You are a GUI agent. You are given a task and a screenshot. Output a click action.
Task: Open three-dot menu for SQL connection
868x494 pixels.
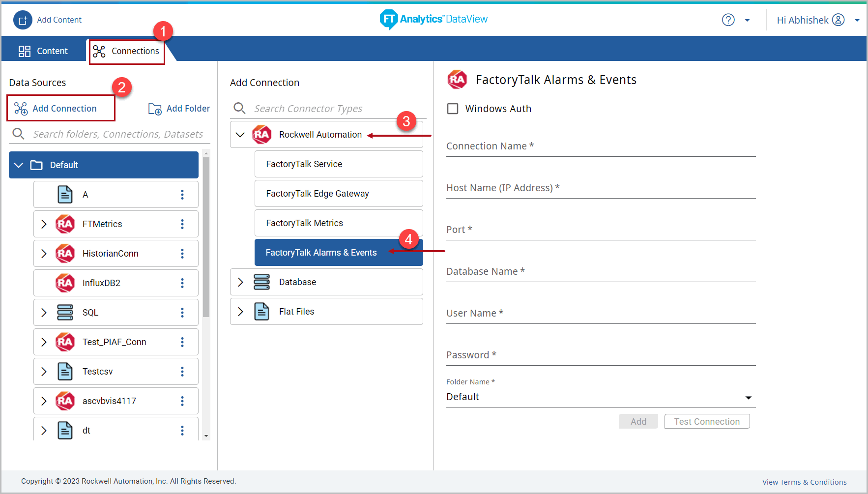pyautogui.click(x=182, y=313)
